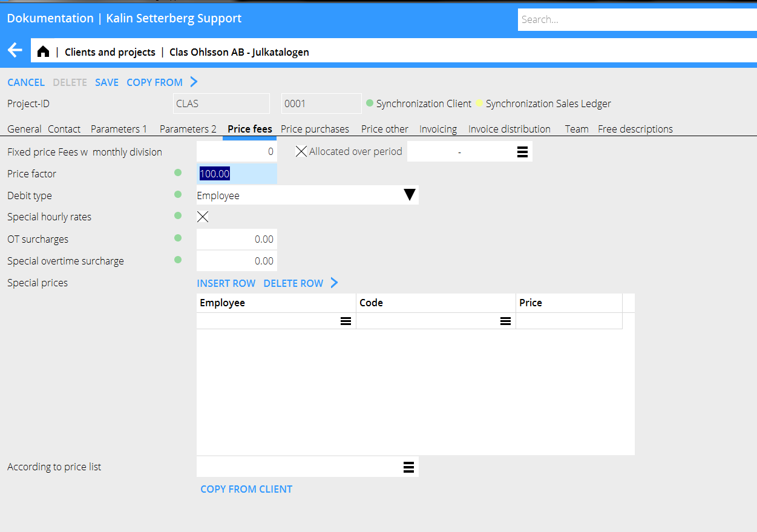Viewport: 757px width, 532px height.
Task: Open the According to price list lookup
Action: pos(408,467)
